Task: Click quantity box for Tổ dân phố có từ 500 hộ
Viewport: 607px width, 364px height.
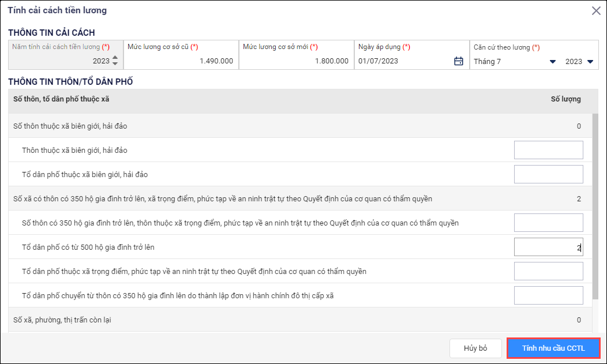Action: [549, 247]
